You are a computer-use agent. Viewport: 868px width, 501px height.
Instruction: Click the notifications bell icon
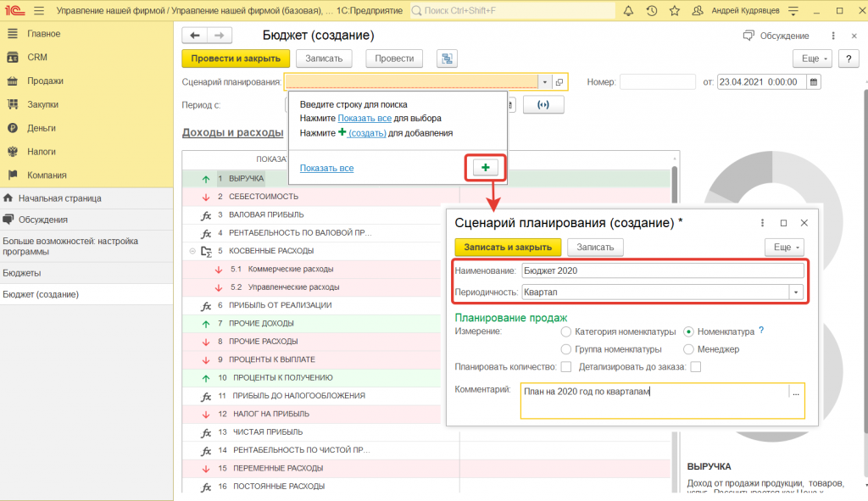(x=628, y=12)
